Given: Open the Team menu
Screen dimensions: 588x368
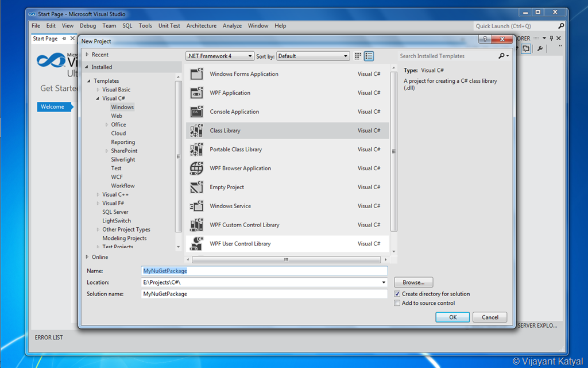Looking at the screenshot, I should tap(109, 26).
